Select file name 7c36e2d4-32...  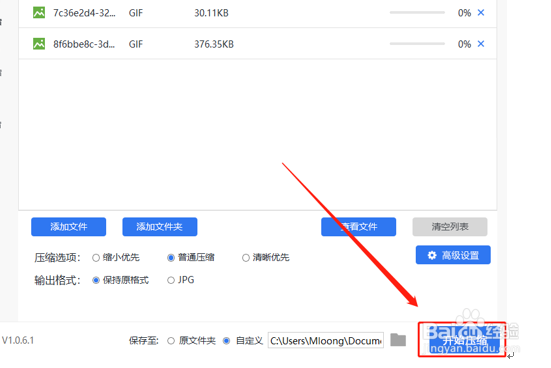84,13
